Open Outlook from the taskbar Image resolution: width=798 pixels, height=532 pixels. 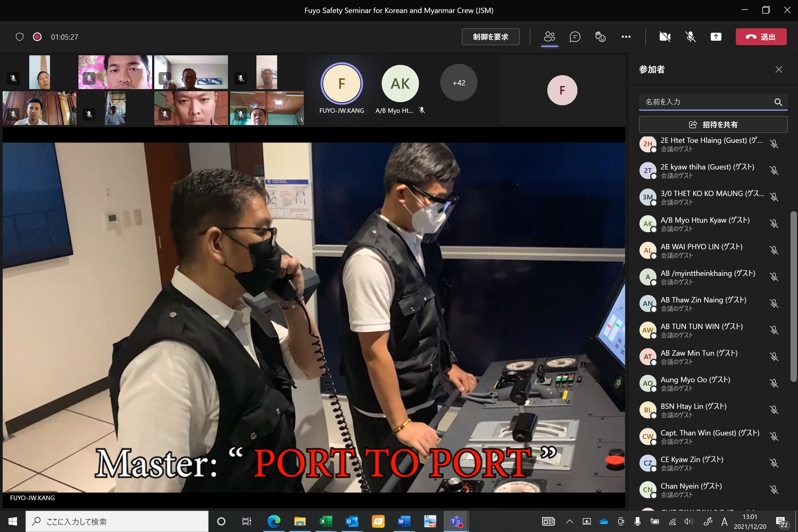coord(352,521)
